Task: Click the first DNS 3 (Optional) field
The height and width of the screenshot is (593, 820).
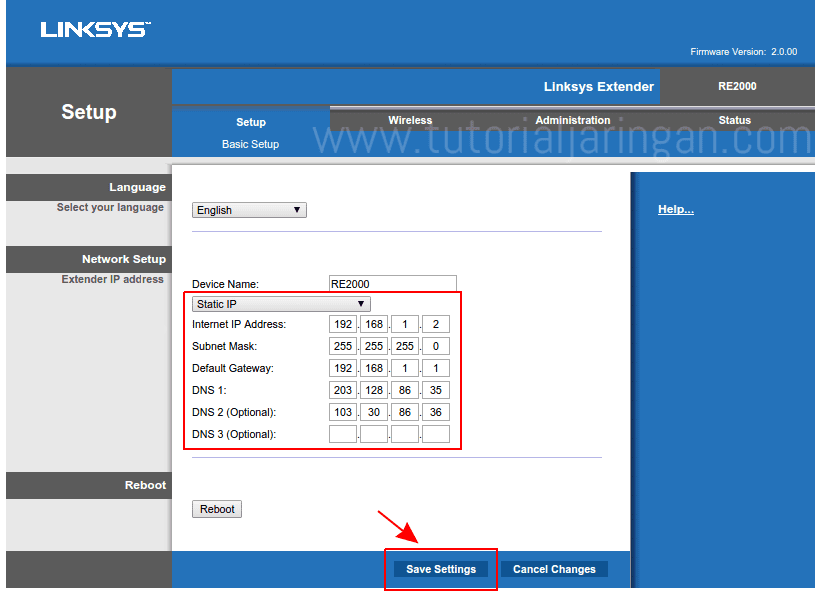Action: click(x=343, y=433)
